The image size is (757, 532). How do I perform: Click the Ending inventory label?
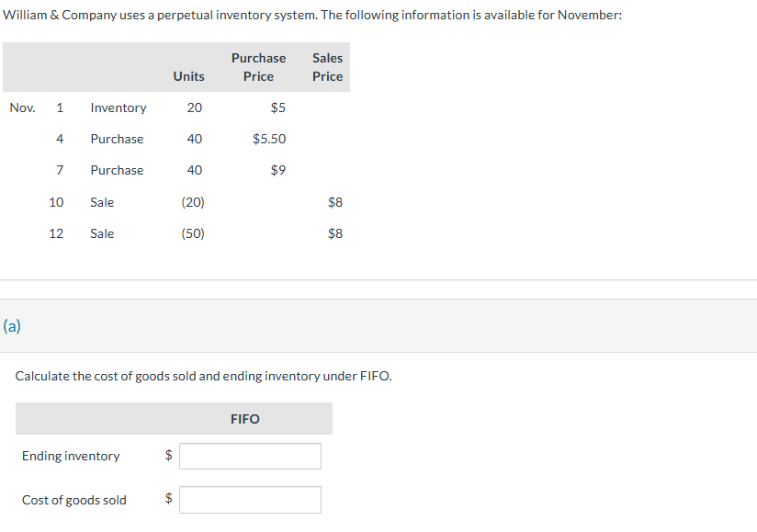(71, 457)
